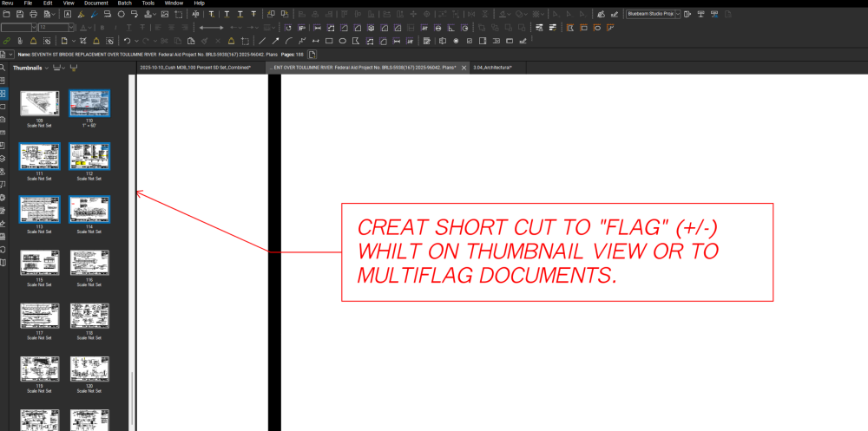
Task: Open the View menu
Action: 68,3
